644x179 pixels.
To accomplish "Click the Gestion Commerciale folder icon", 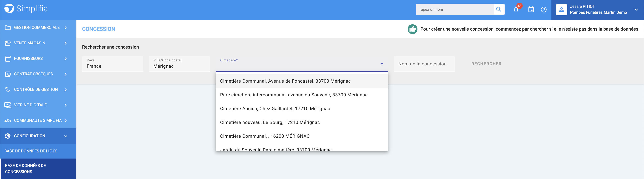I will [x=8, y=28].
